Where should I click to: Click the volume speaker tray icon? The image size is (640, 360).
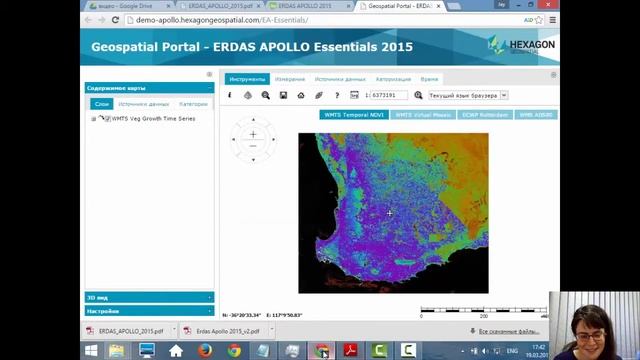tap(485, 351)
